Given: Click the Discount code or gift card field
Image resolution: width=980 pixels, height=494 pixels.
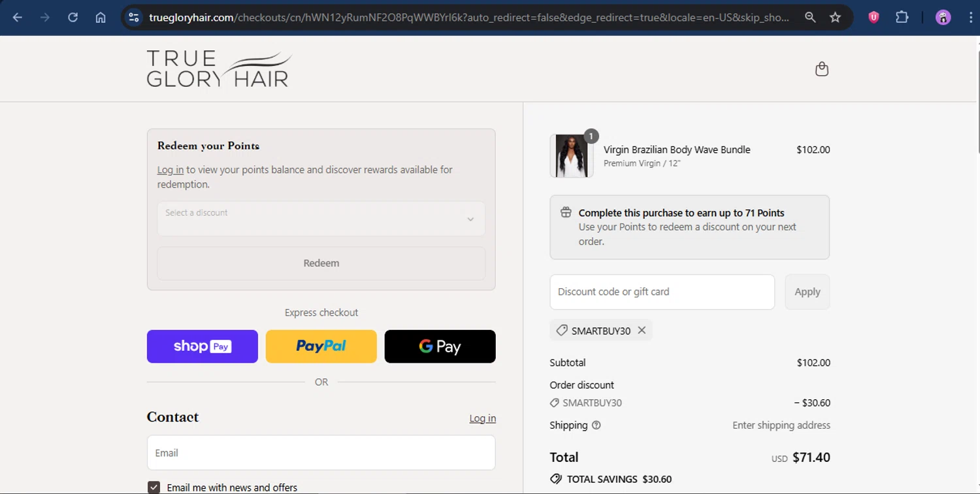Looking at the screenshot, I should [662, 292].
